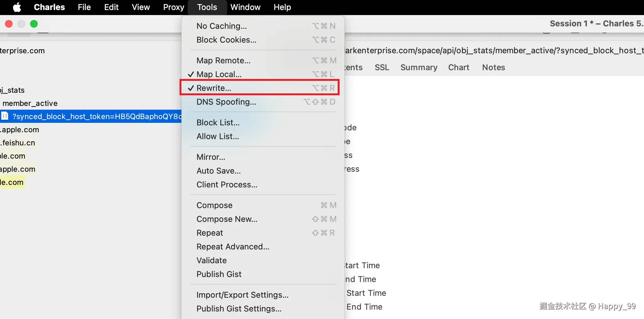The image size is (644, 319).
Task: Open the Window menu
Action: click(245, 7)
